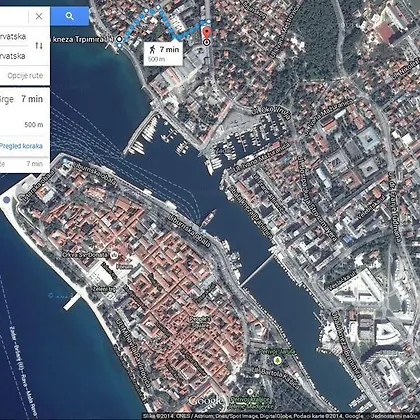The width and height of the screenshot is (420, 420).
Task: Click the 7 min 500 m walking tooltip
Action: click(163, 53)
